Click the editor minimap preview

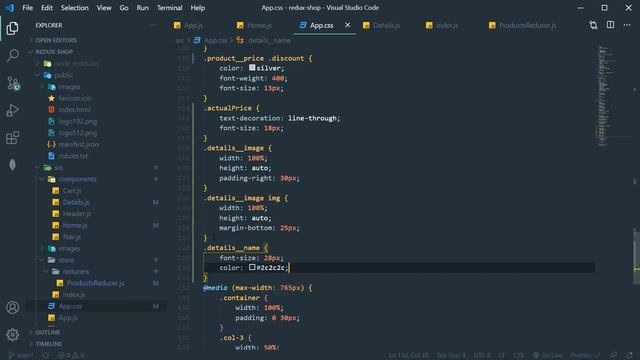click(x=603, y=96)
